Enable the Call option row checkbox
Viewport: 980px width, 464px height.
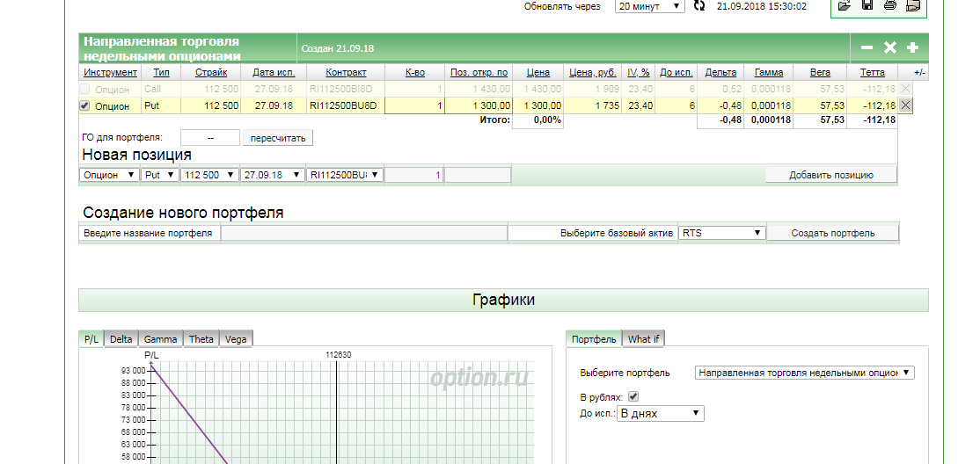(x=85, y=90)
